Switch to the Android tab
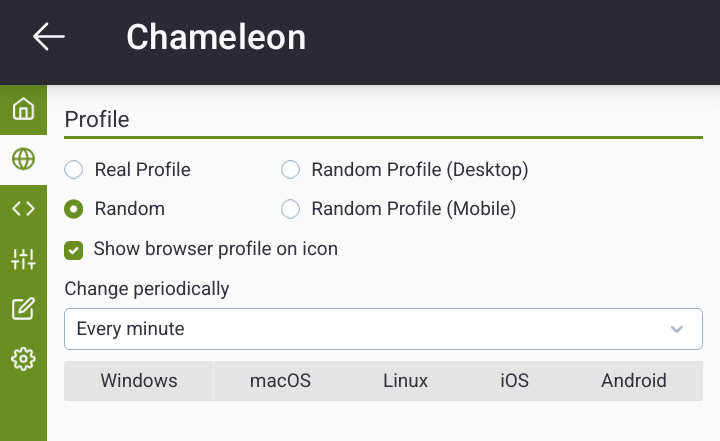The image size is (720, 441). [x=633, y=381]
